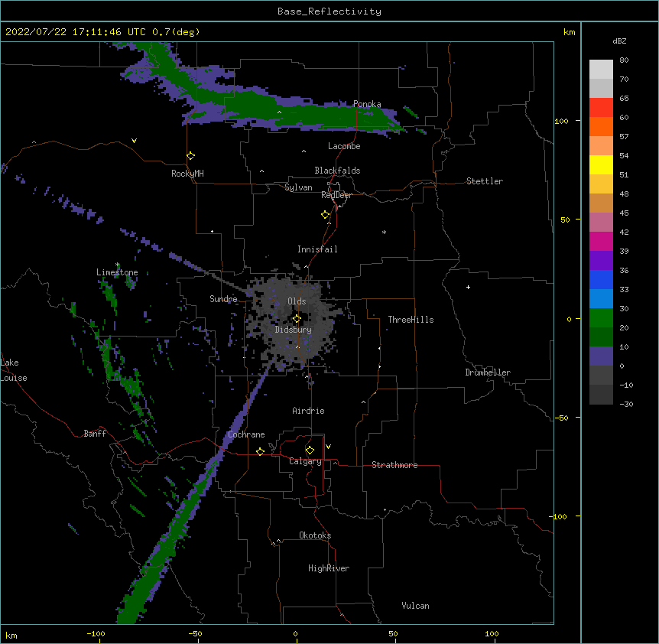Click the Lacombe city label
The width and height of the screenshot is (659, 644).
(x=344, y=146)
